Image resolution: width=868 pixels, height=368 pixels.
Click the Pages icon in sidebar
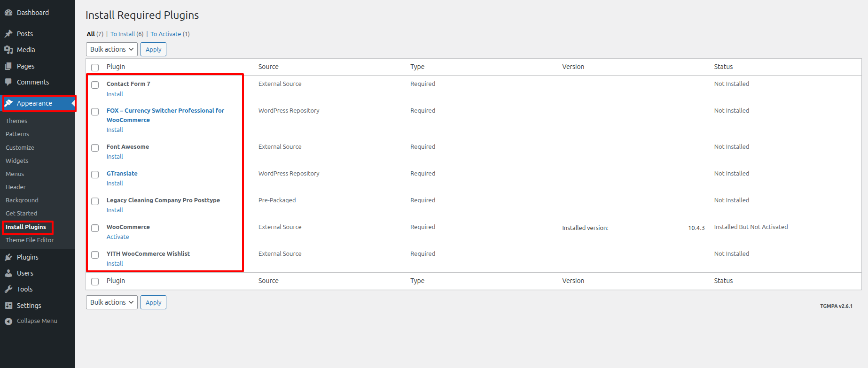pos(8,66)
